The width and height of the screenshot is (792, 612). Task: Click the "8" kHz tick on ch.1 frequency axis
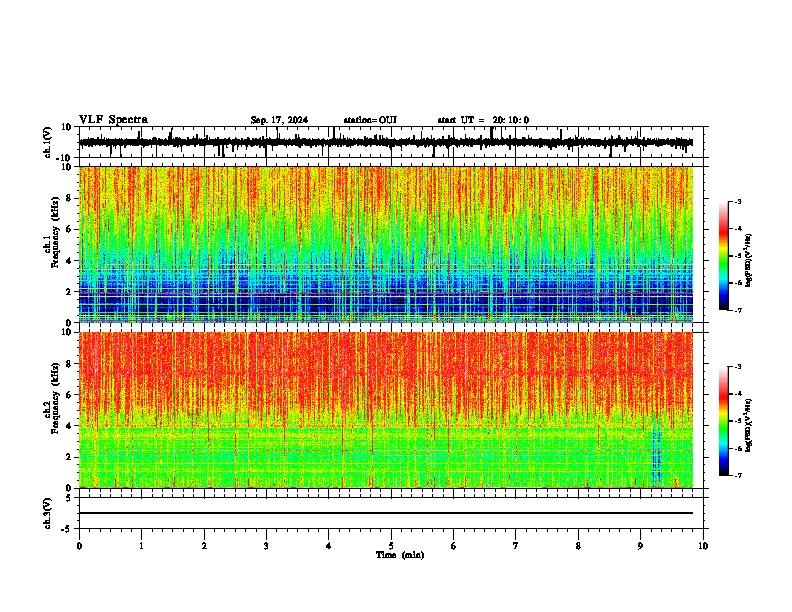[x=70, y=198]
